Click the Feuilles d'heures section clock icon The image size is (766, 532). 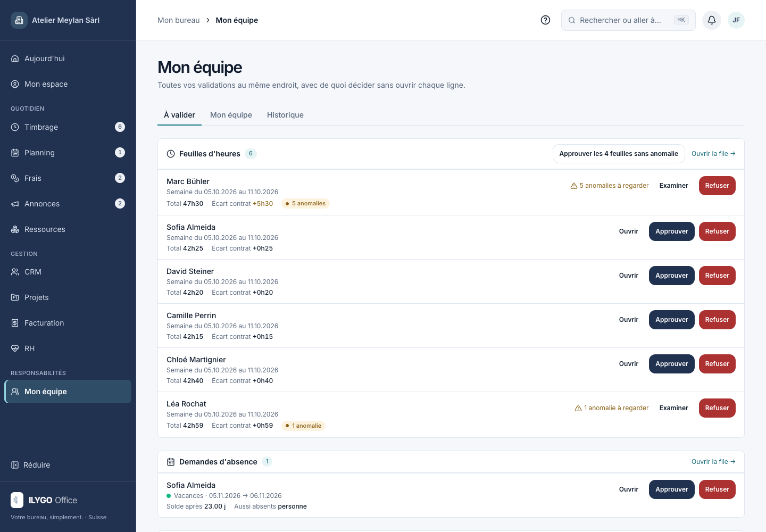pyautogui.click(x=171, y=154)
